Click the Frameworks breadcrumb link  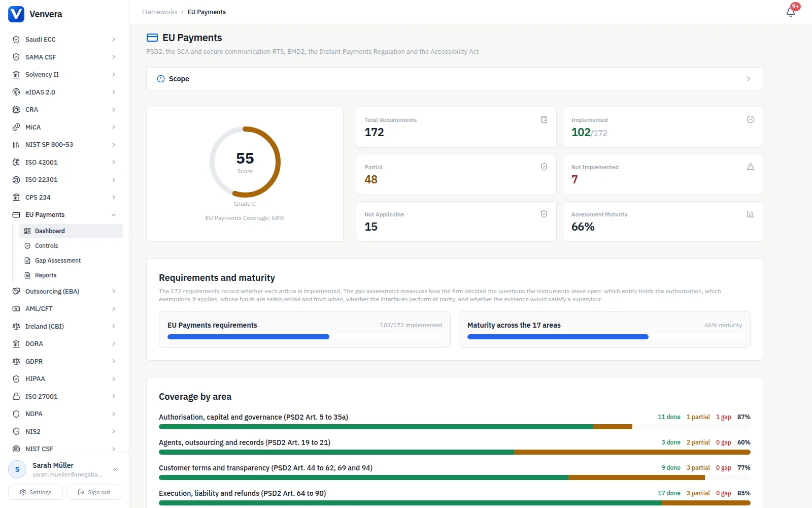tap(159, 12)
